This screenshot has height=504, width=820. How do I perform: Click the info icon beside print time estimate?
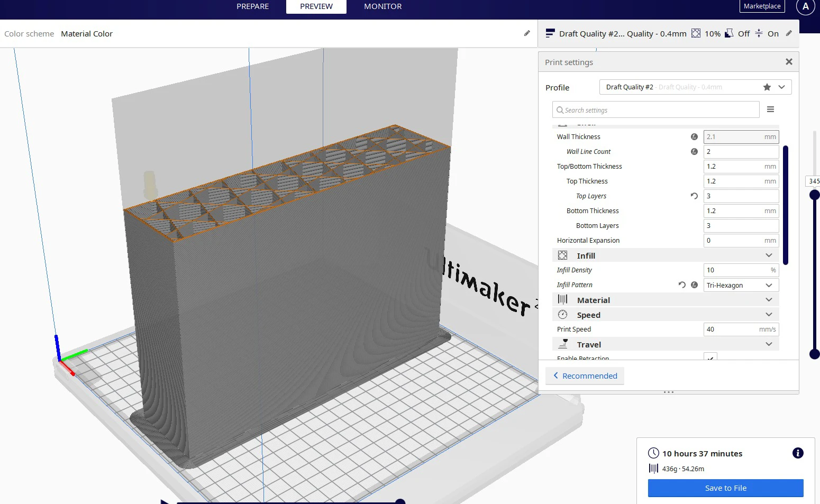tap(798, 453)
